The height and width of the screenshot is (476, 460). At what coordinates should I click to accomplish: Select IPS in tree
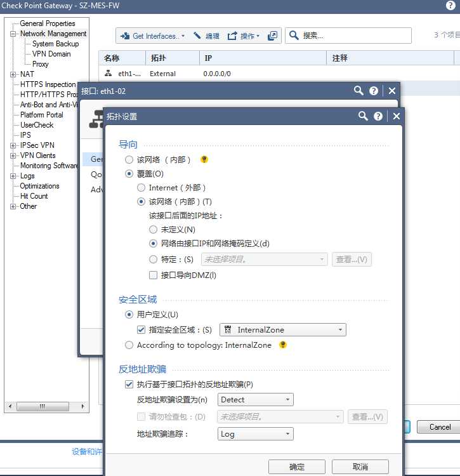(25, 135)
